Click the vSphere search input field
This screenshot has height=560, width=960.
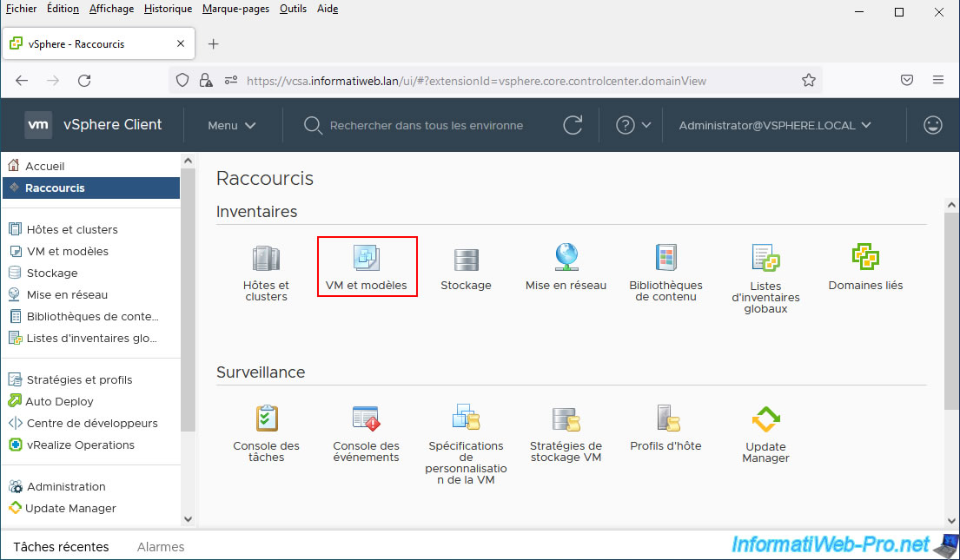426,125
